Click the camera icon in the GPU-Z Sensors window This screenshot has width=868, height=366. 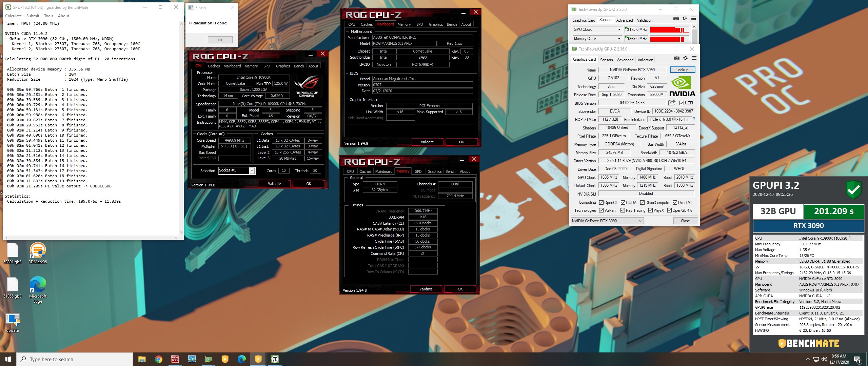[x=676, y=19]
